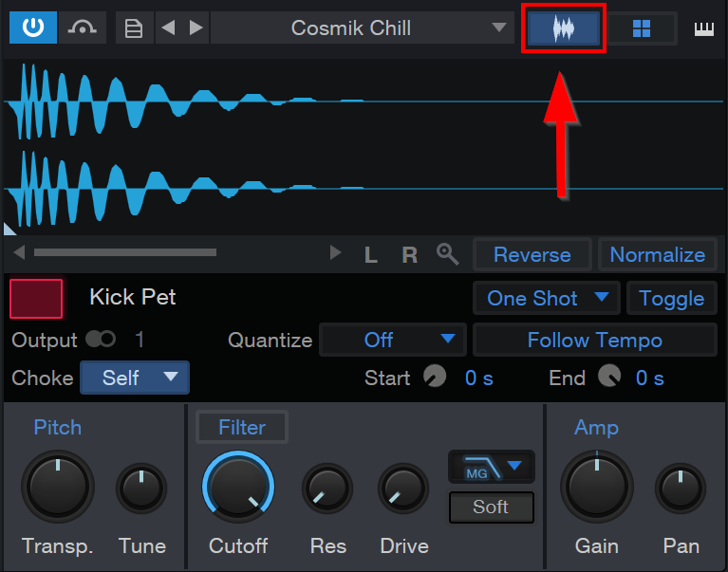Screen dimensions: 728x572
Task: Go to next preset arrow
Action: click(196, 28)
